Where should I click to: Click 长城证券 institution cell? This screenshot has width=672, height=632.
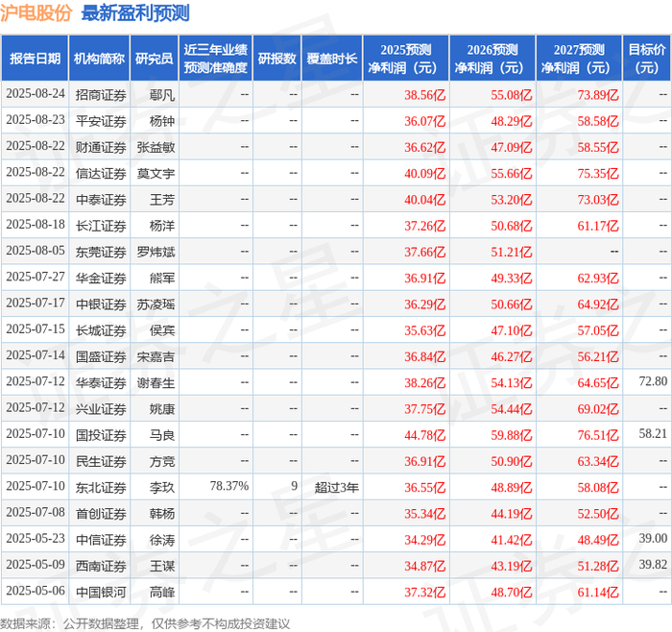click(x=101, y=330)
